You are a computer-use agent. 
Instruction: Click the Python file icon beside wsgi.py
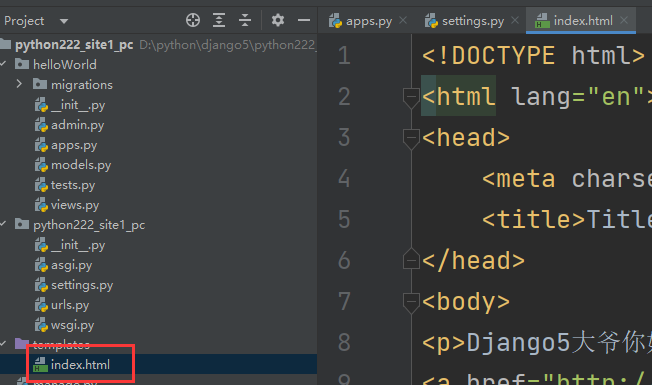41,325
